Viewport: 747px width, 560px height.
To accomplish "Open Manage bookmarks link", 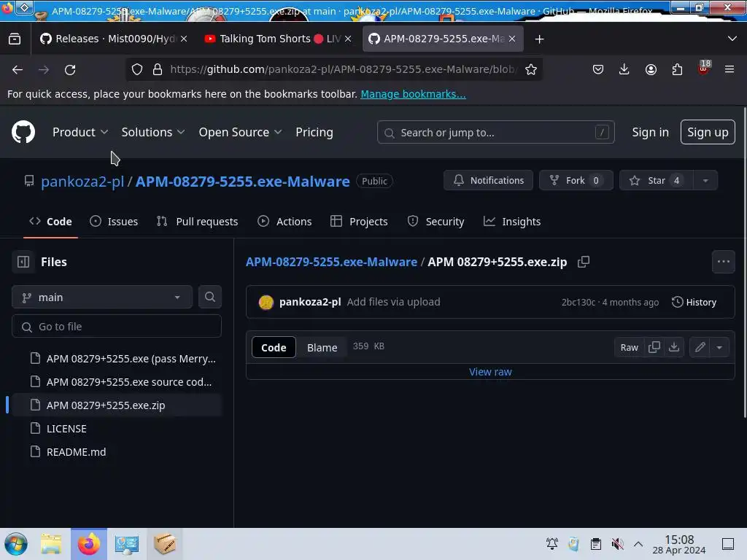I will click(x=413, y=94).
